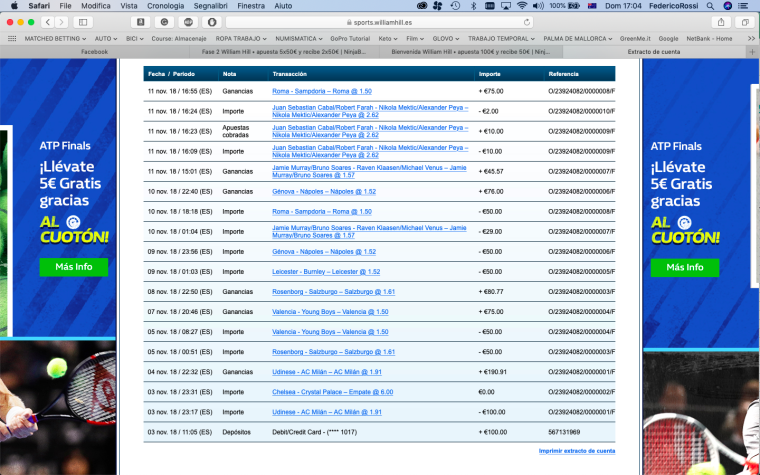Go forward in Safari history

pos(61,22)
